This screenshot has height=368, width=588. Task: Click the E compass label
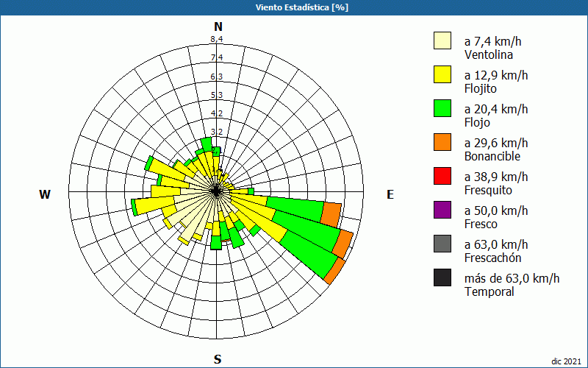point(390,194)
